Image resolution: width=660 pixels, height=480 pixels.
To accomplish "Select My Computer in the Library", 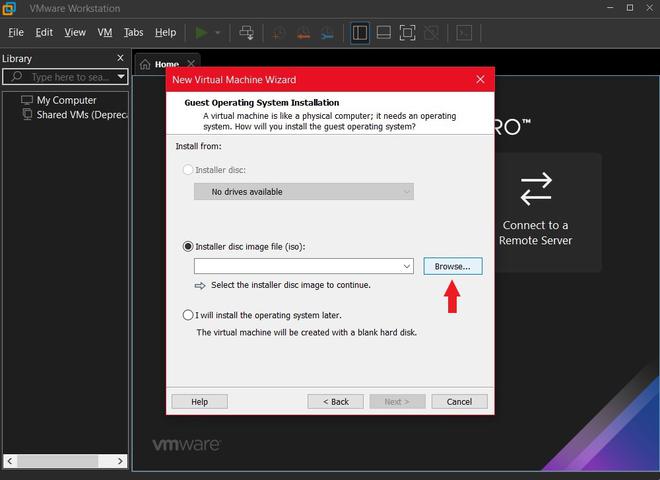I will coord(67,100).
